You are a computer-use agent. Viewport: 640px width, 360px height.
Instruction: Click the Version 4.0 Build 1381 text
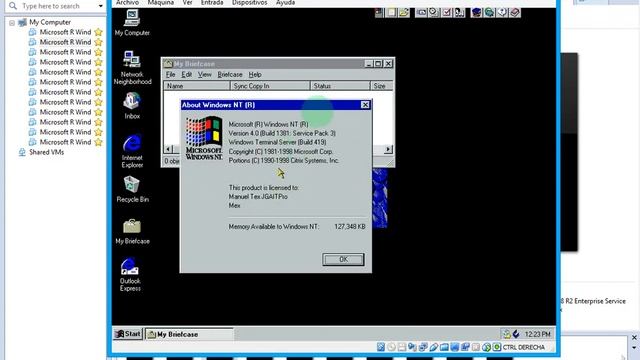(282, 133)
